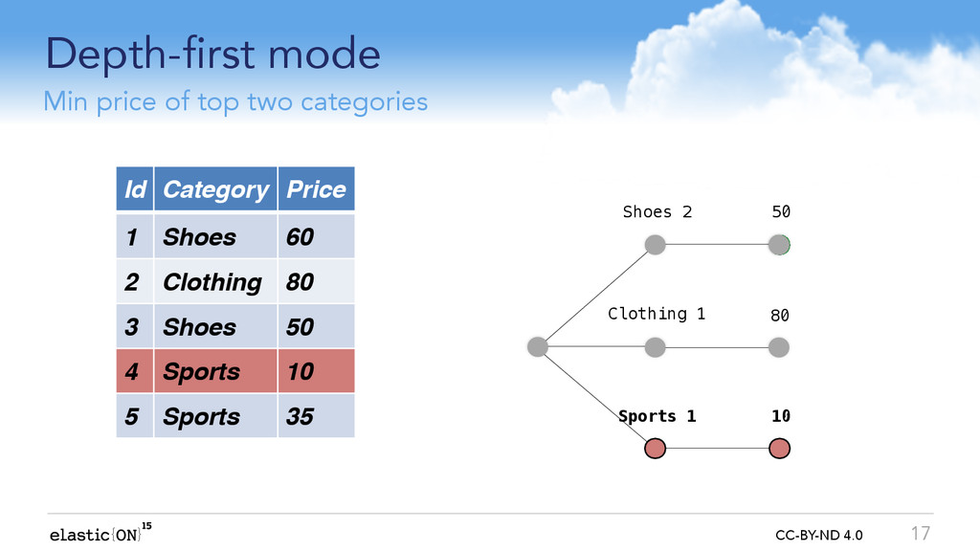Select the Clothing 1 tree node
This screenshot has width=980, height=551.
(x=655, y=347)
